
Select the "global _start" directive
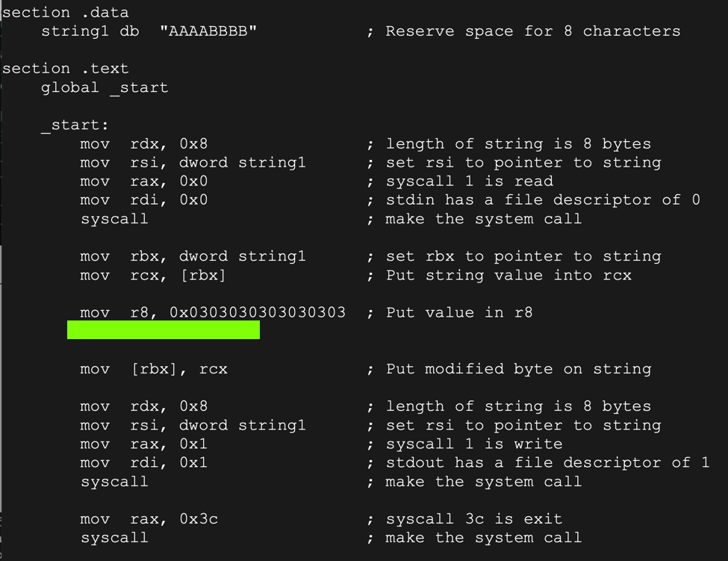point(105,87)
